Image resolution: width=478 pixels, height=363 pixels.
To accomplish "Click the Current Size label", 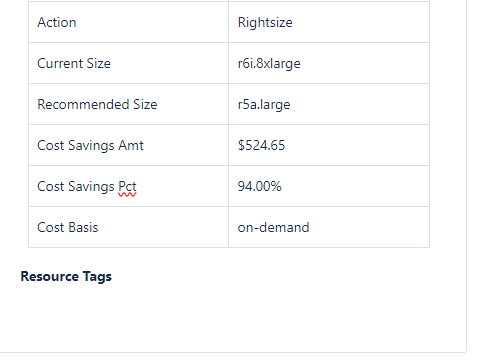I will [74, 63].
